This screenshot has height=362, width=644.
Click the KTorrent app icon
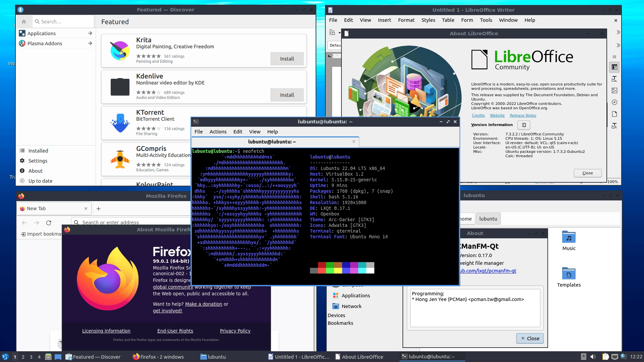(120, 123)
